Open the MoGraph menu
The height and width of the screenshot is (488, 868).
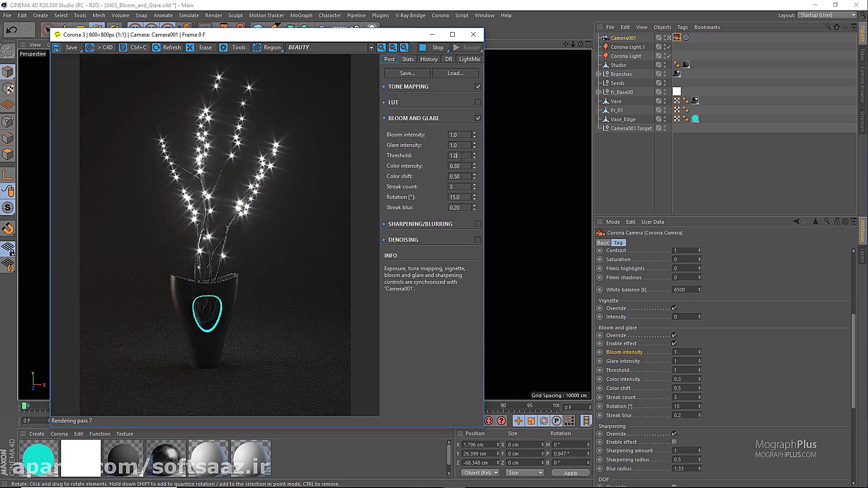(x=301, y=15)
